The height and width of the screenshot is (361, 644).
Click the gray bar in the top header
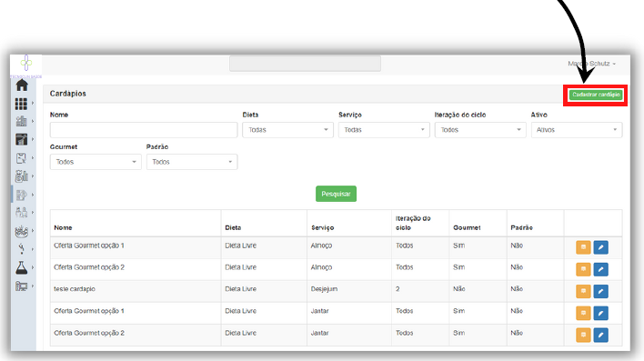point(305,64)
